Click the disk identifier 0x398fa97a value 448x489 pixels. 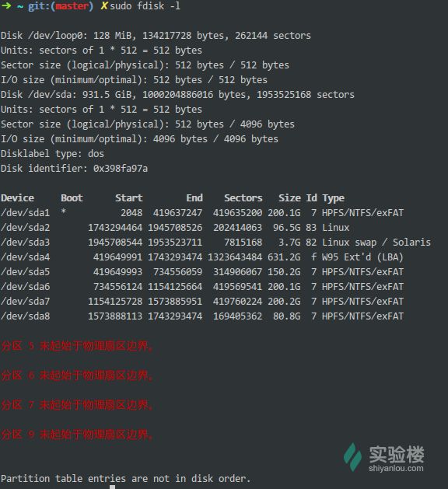(x=121, y=169)
